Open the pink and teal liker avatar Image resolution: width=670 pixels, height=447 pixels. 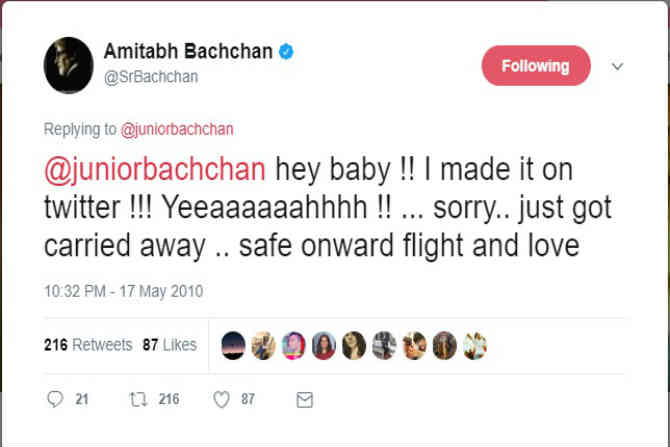[x=294, y=345]
